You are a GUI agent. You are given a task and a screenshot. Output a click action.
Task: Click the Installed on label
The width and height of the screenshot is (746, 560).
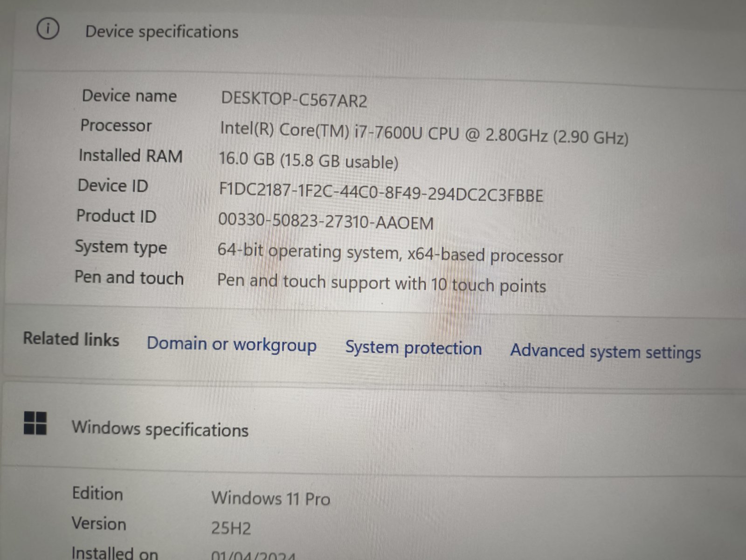pyautogui.click(x=115, y=553)
